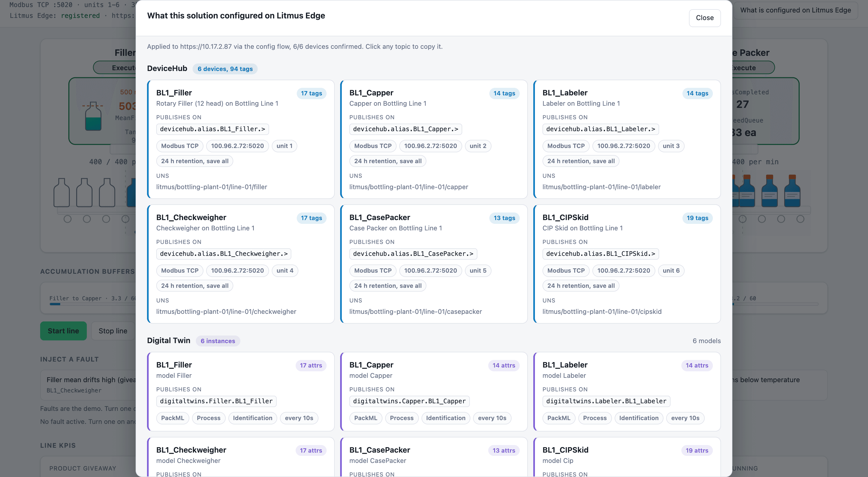The width and height of the screenshot is (868, 477).
Task: Click the 17 attrs badge on Digital Twin BL1_Filler
Action: 311,366
